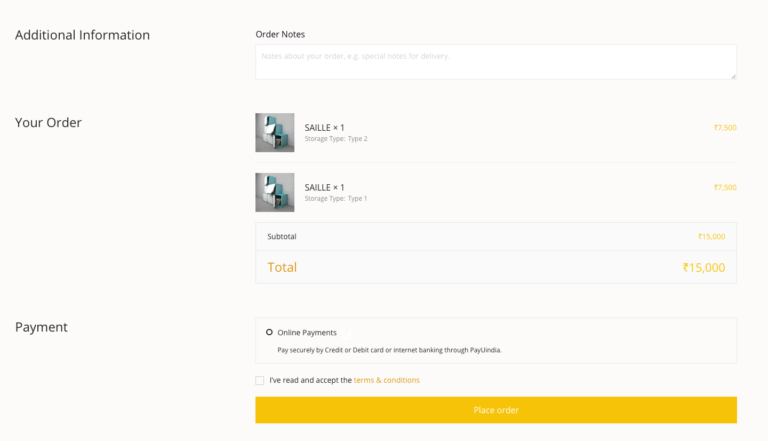Click the SAILLE × 1 Type 2 item name
This screenshot has width=768, height=441.
pyautogui.click(x=324, y=127)
